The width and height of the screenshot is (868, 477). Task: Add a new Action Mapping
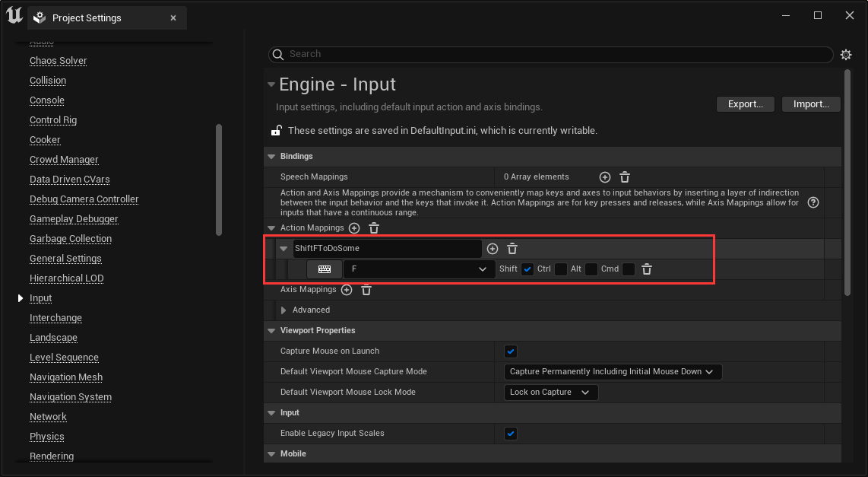354,228
